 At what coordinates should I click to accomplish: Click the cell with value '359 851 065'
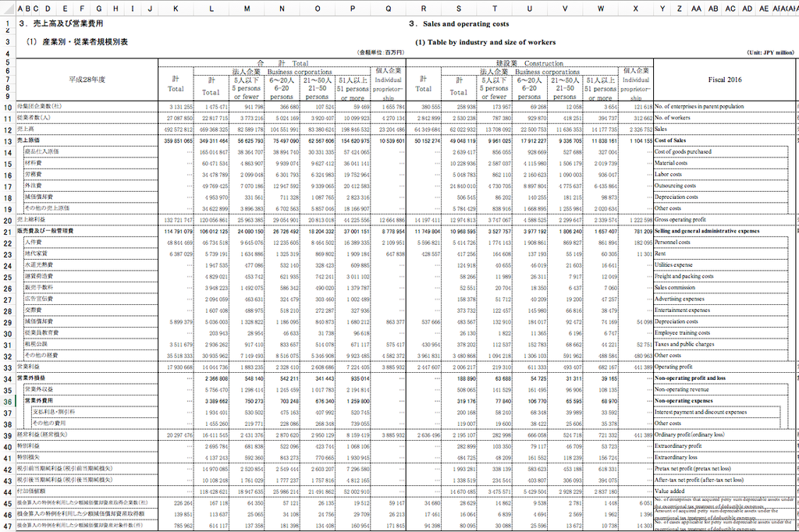coord(176,140)
